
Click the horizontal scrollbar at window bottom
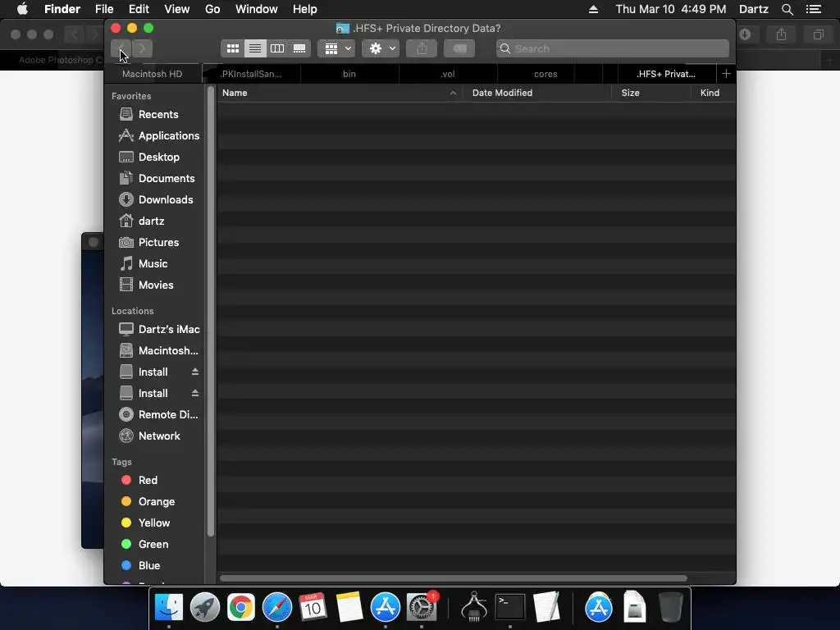[453, 578]
